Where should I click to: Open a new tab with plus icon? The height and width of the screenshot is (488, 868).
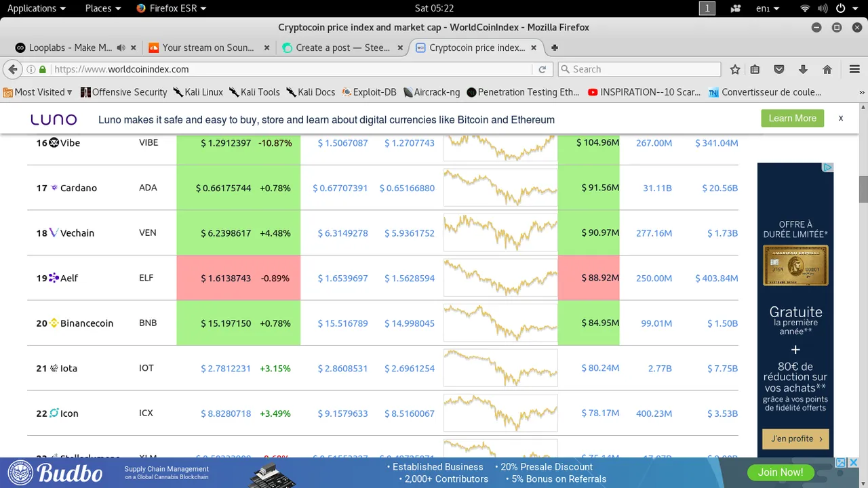tap(554, 47)
